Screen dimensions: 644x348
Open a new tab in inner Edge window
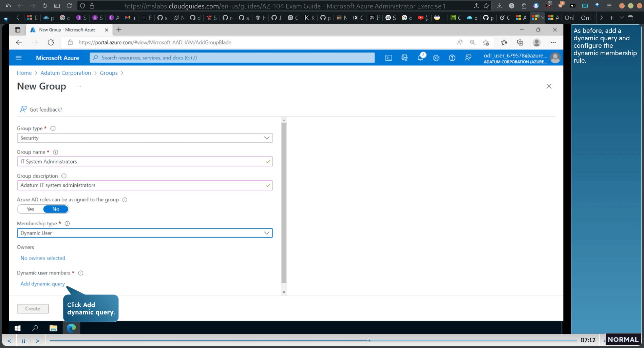tap(119, 30)
